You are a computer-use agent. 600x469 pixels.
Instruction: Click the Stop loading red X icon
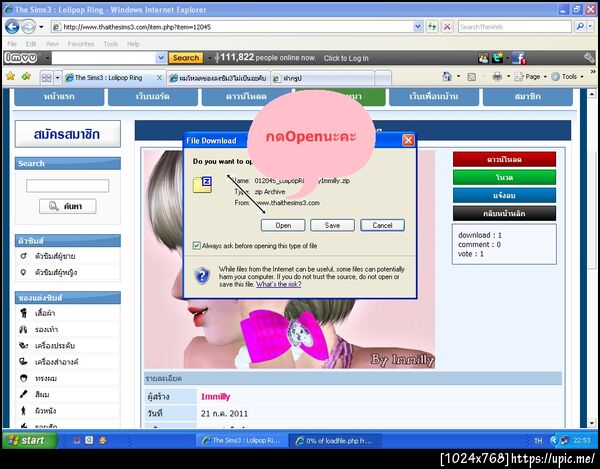tap(447, 27)
